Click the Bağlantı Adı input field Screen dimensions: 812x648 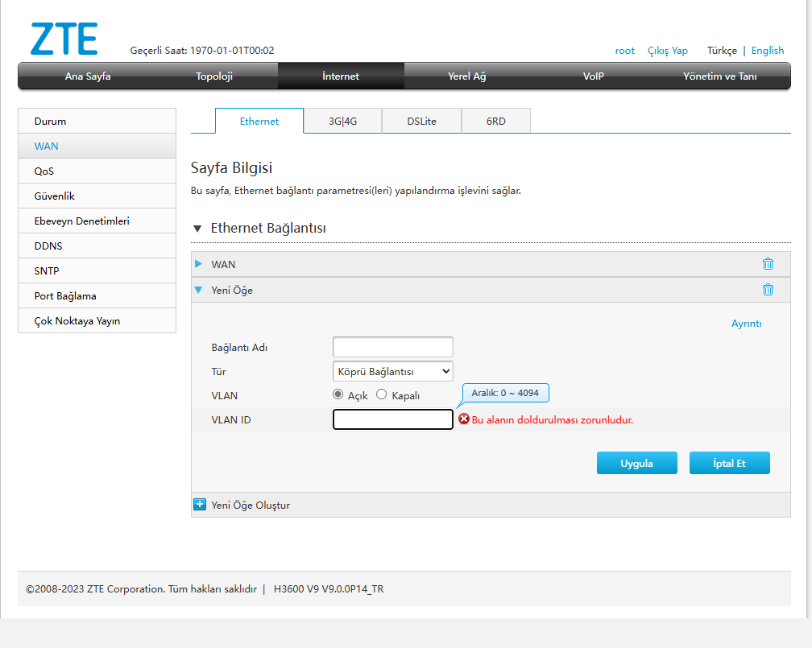[x=393, y=347]
